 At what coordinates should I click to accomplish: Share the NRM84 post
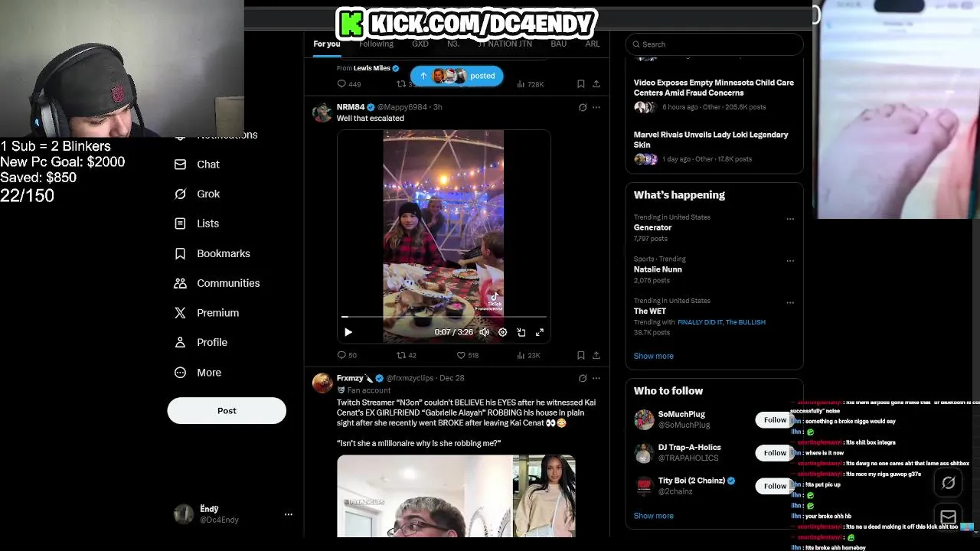[596, 355]
